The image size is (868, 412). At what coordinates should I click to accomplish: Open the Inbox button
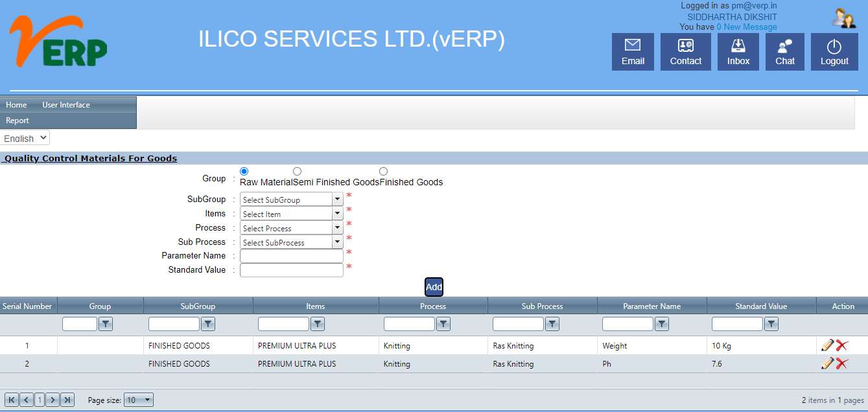click(x=738, y=52)
